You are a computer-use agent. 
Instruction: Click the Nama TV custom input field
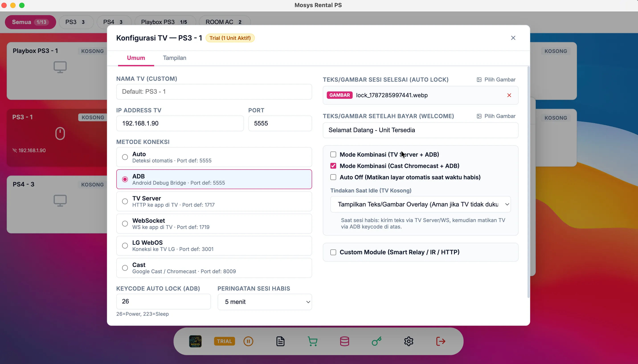pyautogui.click(x=214, y=91)
